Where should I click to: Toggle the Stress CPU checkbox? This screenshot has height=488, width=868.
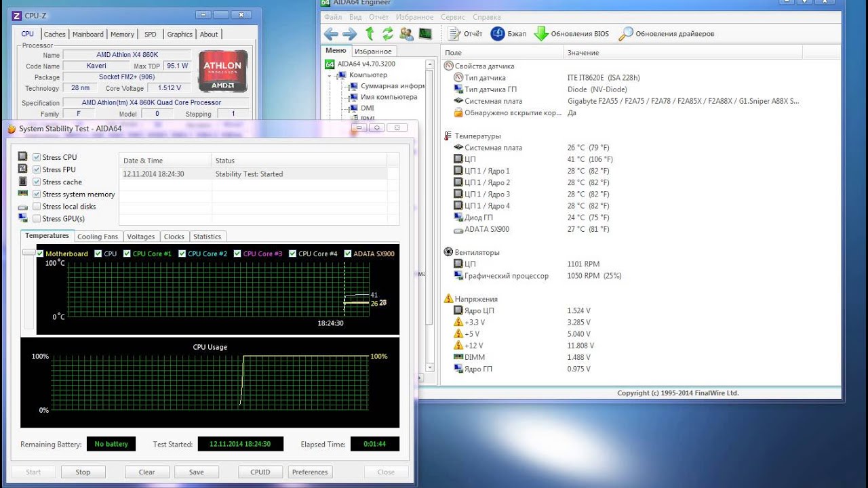point(37,157)
